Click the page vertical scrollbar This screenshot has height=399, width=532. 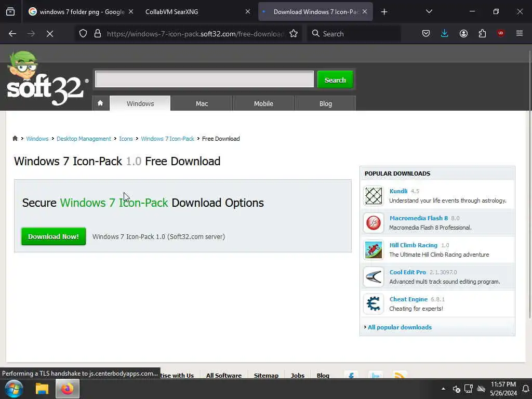529,184
